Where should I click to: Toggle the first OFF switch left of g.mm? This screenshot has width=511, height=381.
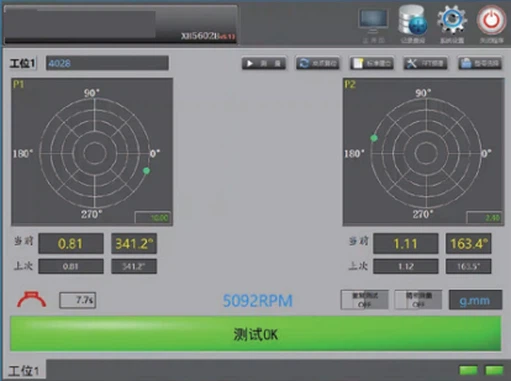click(x=364, y=300)
